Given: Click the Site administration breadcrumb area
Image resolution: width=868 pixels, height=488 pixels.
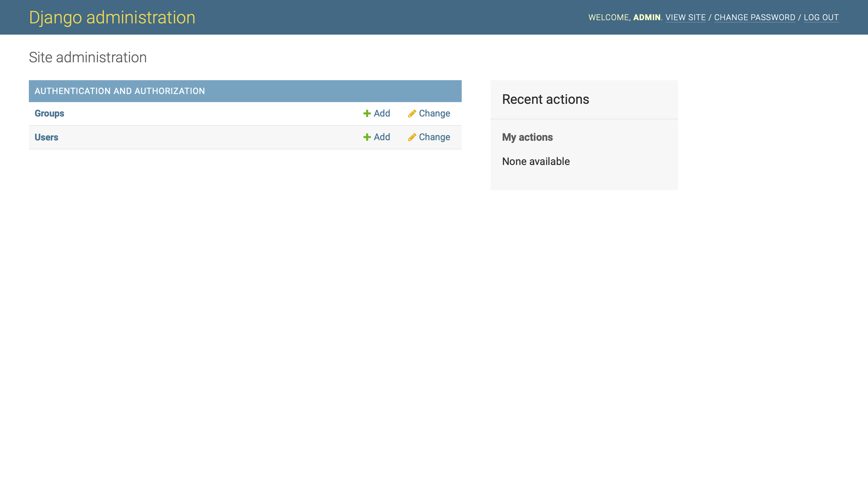Looking at the screenshot, I should (88, 57).
